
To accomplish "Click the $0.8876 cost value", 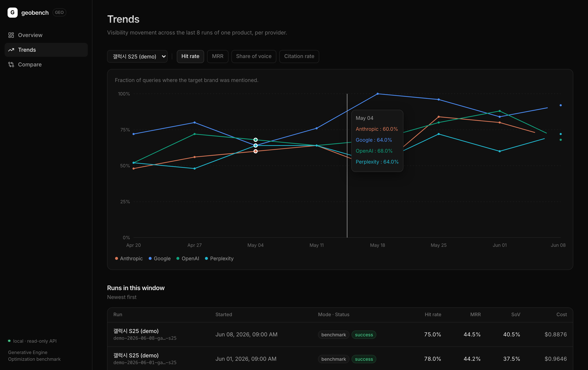I will [x=555, y=334].
